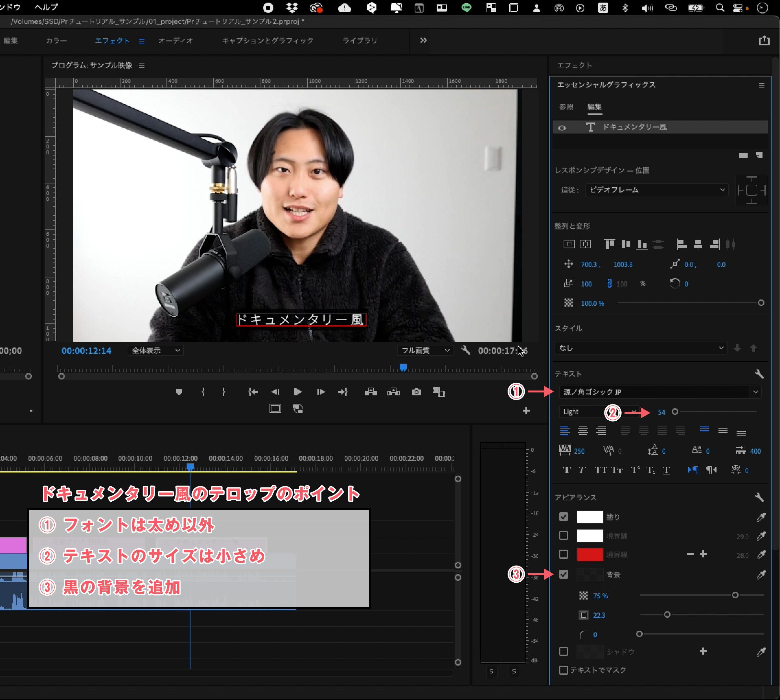Expand the ビデオフレーム pin-to dropdown

[x=656, y=190]
